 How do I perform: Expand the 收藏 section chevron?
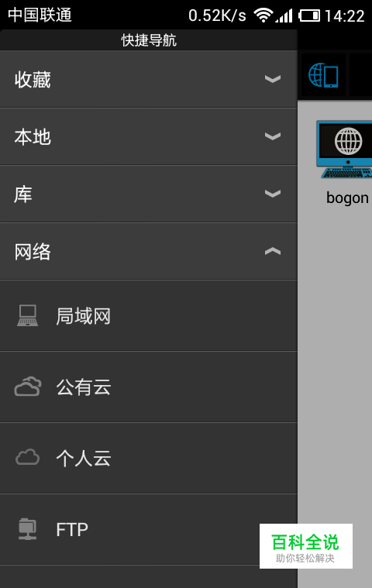tap(273, 79)
